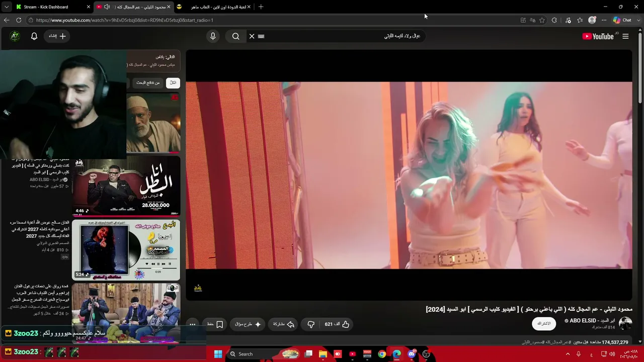Screen dimensions: 644x362
Task: Select the 'All' filter chip
Action: coord(173,83)
